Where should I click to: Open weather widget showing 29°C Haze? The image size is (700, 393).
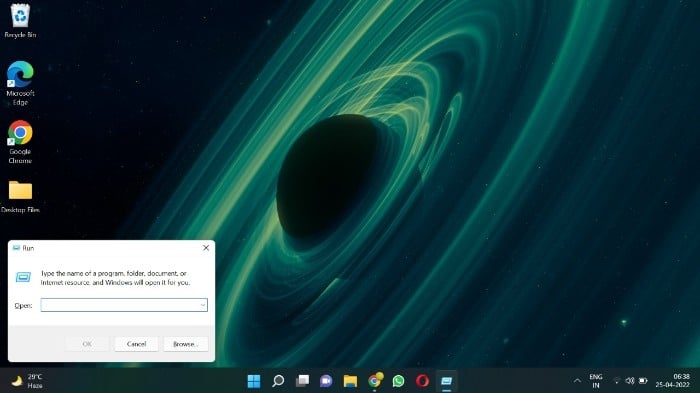pyautogui.click(x=27, y=381)
